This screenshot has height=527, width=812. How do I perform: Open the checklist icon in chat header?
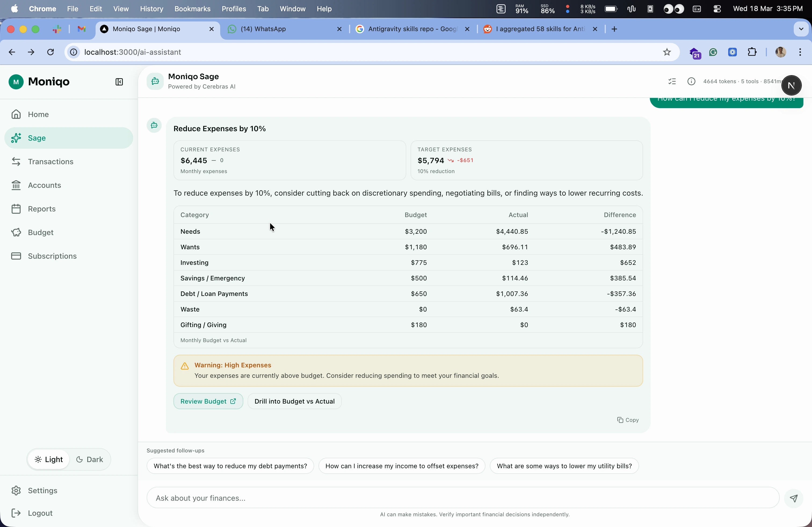(672, 82)
